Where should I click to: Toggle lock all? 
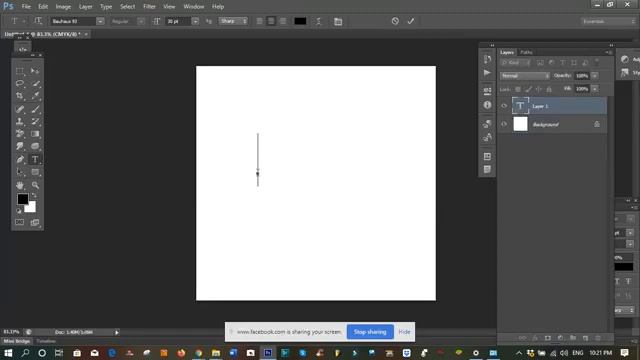click(549, 89)
